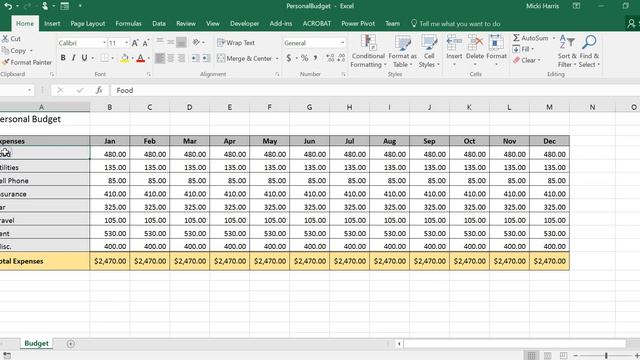Viewport: 640px width, 360px height.
Task: Toggle Italic formatting
Action: click(x=73, y=58)
